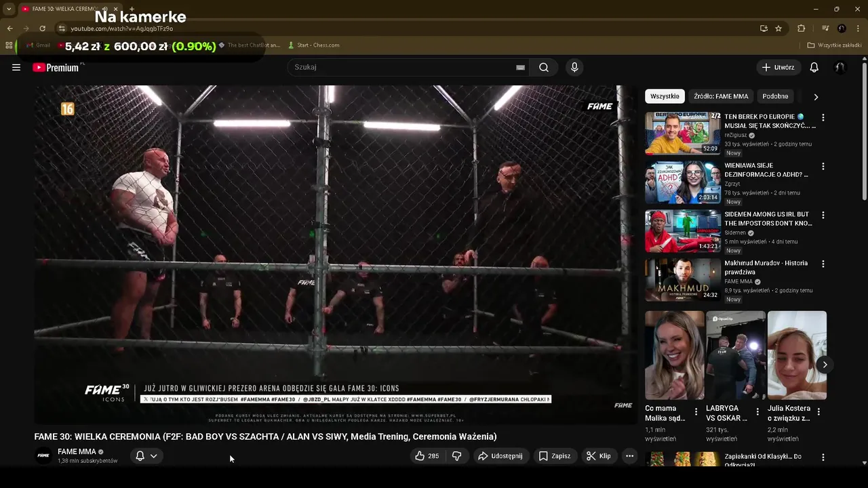Open the YouTube hamburger guide menu
The height and width of the screenshot is (488, 868).
click(16, 67)
